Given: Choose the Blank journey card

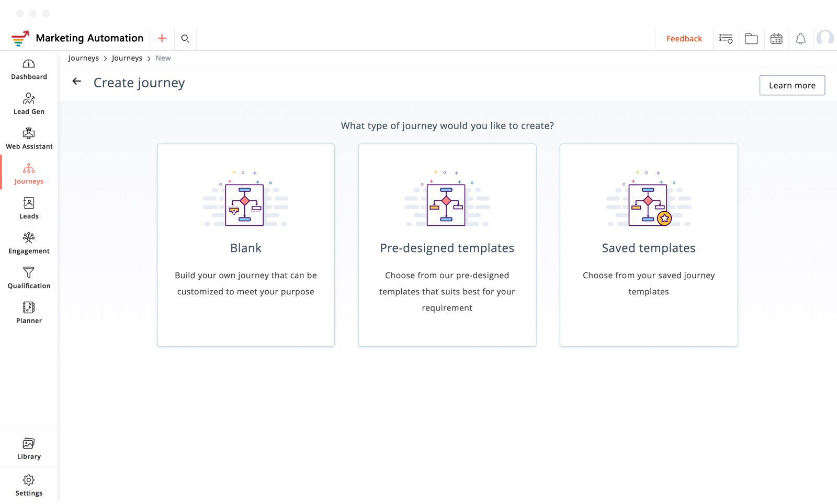Looking at the screenshot, I should [x=246, y=245].
